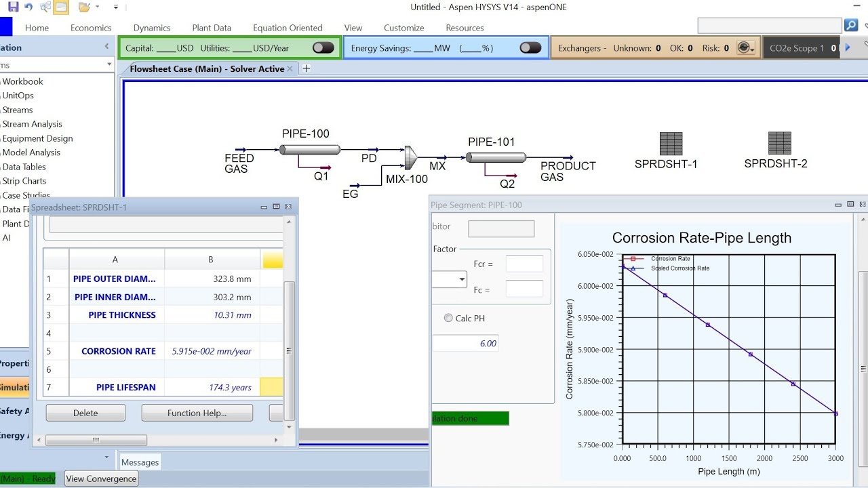The height and width of the screenshot is (488, 868).
Task: Click the Delete button in spreadsheet window
Action: (85, 413)
